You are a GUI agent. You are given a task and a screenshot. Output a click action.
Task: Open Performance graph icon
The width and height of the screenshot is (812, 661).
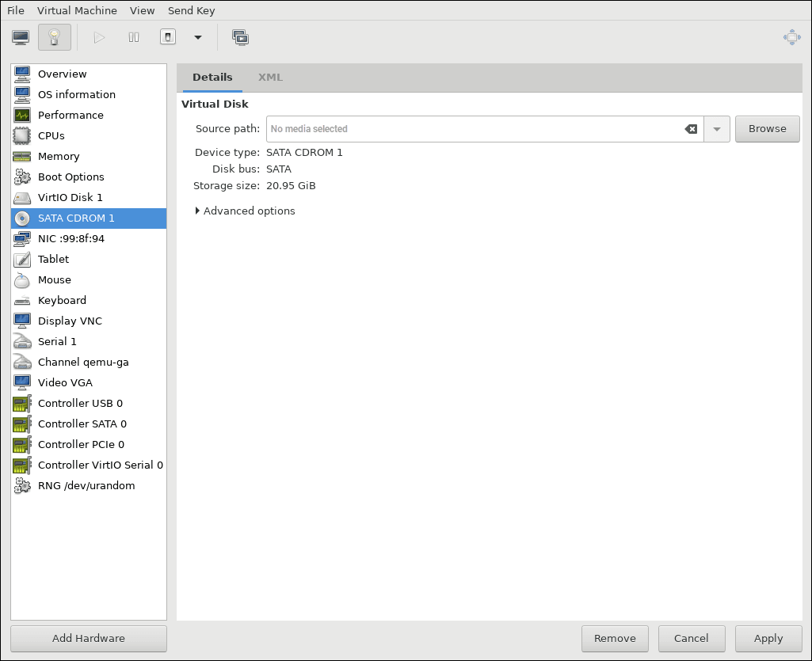[x=22, y=115]
